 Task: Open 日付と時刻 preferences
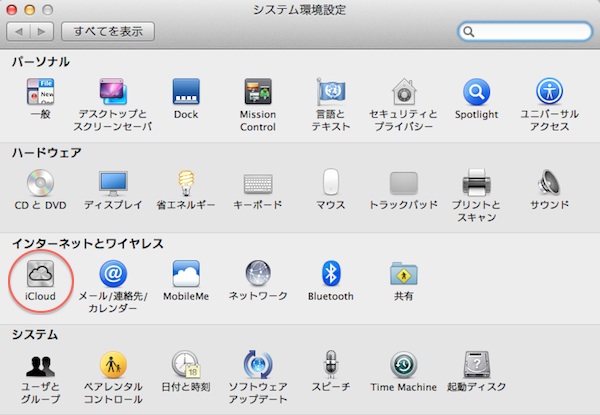click(x=186, y=365)
